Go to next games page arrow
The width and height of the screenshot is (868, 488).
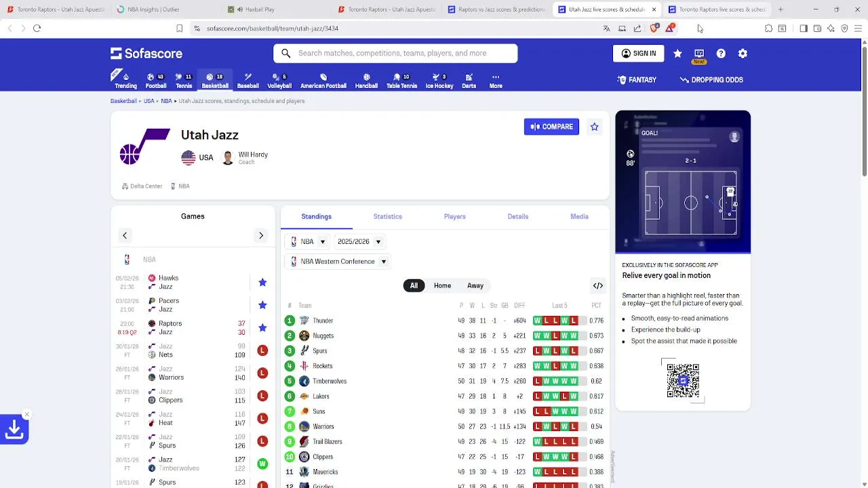click(261, 235)
